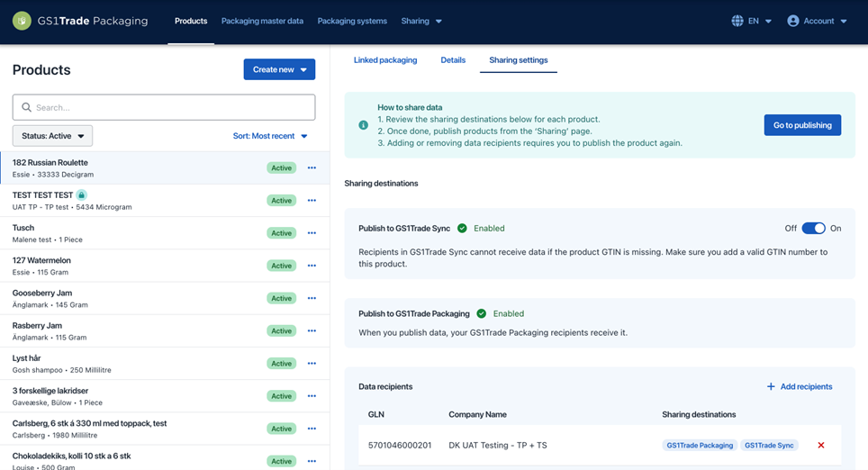Remove recipient DK UAT Testing with red X
This screenshot has width=868, height=470.
tap(821, 445)
